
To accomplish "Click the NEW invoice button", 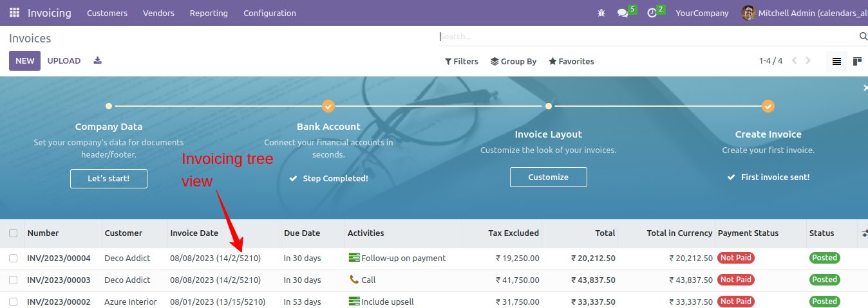I will pyautogui.click(x=24, y=60).
